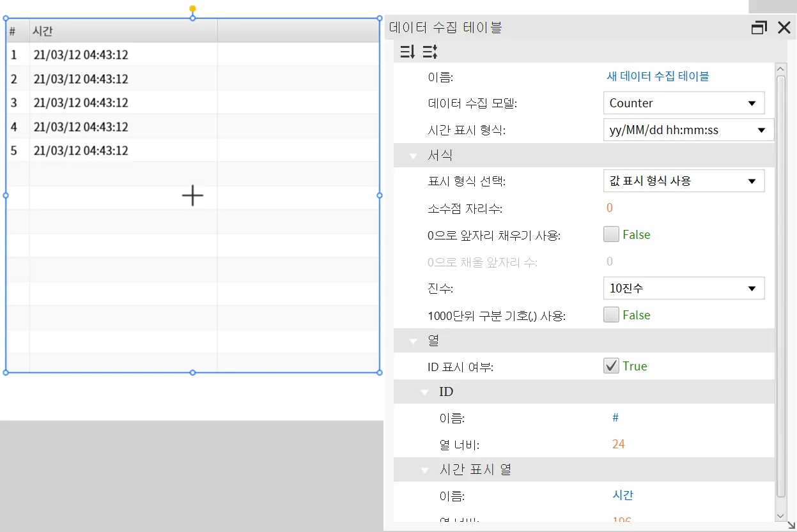Click the panel resize grip at bottom-right corner
The width and height of the screenshot is (797, 532).
click(x=791, y=526)
